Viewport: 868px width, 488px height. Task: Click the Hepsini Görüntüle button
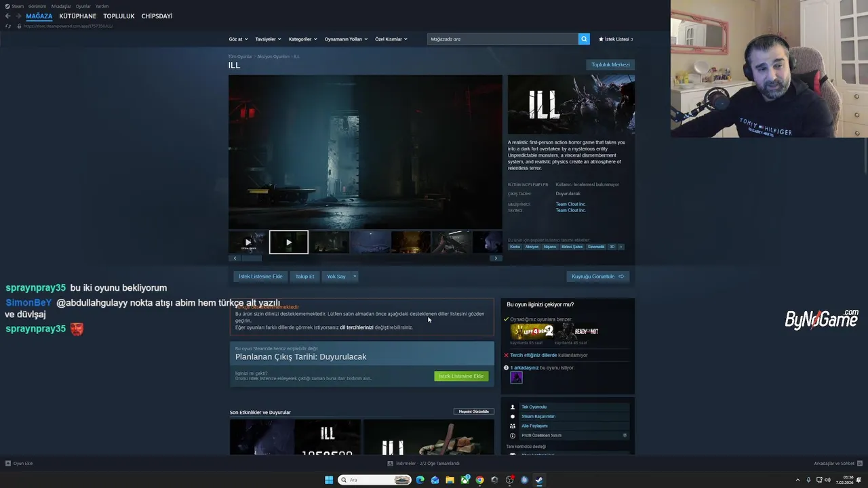pyautogui.click(x=474, y=411)
